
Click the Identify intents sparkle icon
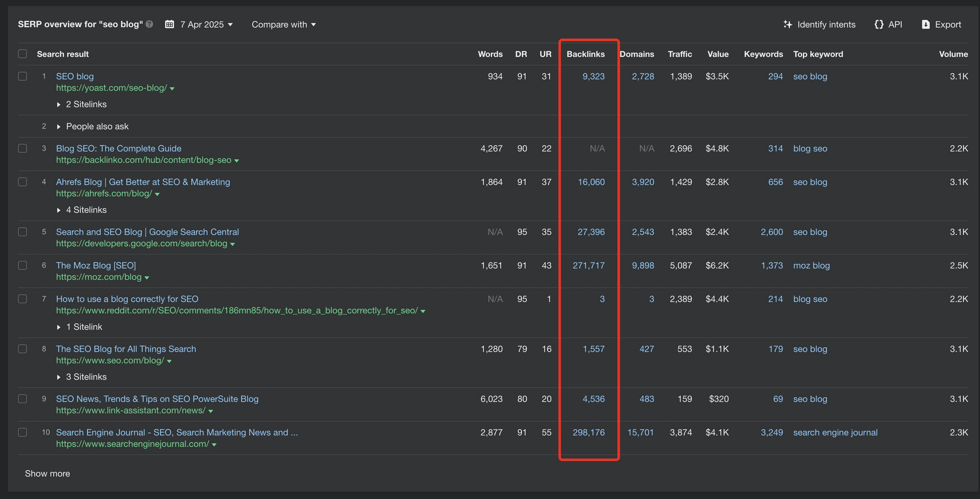click(787, 24)
